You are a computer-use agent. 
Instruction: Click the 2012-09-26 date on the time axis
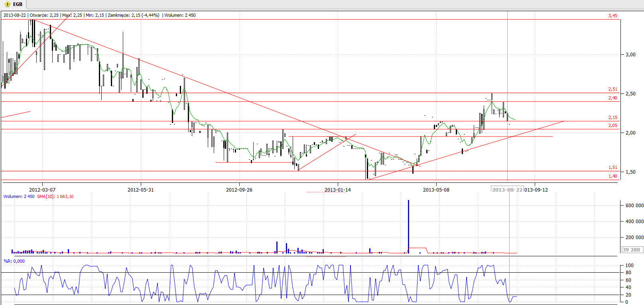(239, 190)
